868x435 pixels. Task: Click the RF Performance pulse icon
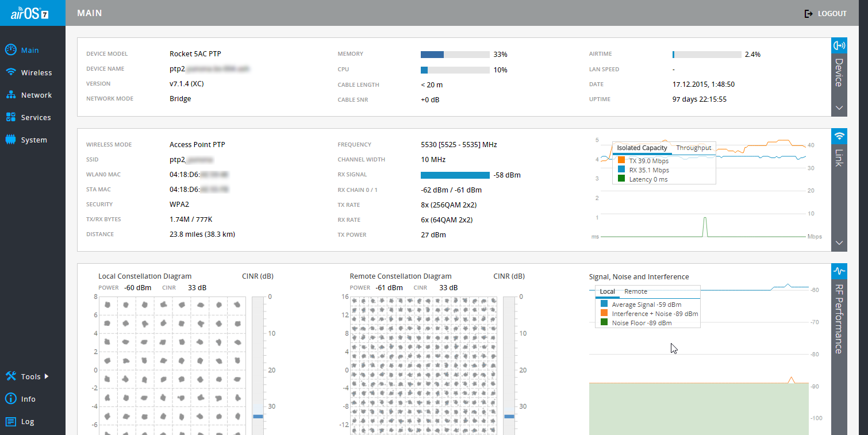[x=839, y=271]
